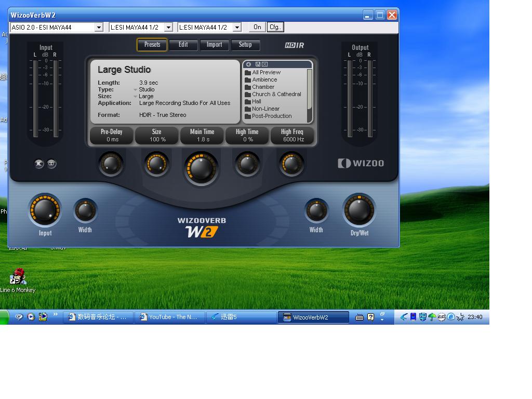Click the High Time 0 % display
532x399 pixels.
click(x=247, y=136)
